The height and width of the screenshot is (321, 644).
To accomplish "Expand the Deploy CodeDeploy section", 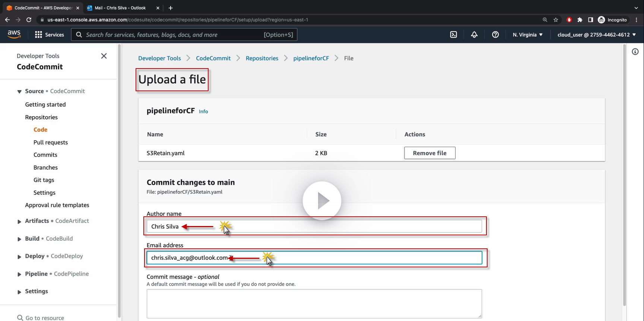I will [19, 257].
